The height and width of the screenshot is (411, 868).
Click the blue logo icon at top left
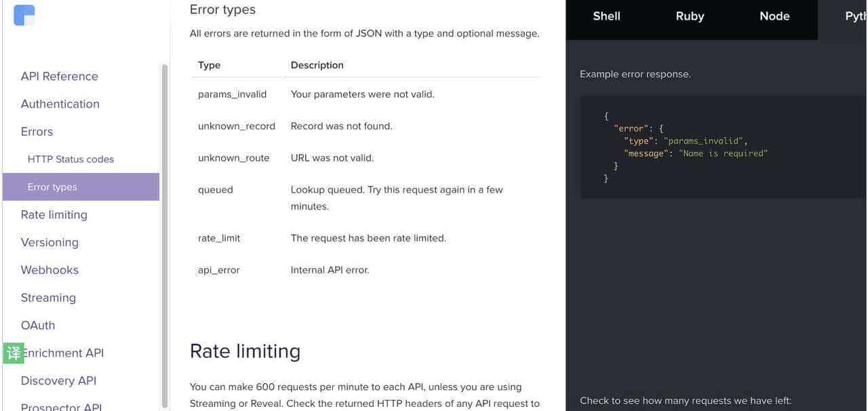coord(24,15)
